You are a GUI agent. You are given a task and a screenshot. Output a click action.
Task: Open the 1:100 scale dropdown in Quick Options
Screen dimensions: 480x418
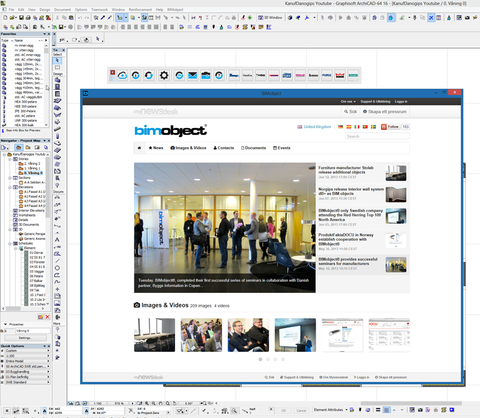pyautogui.click(x=26, y=356)
